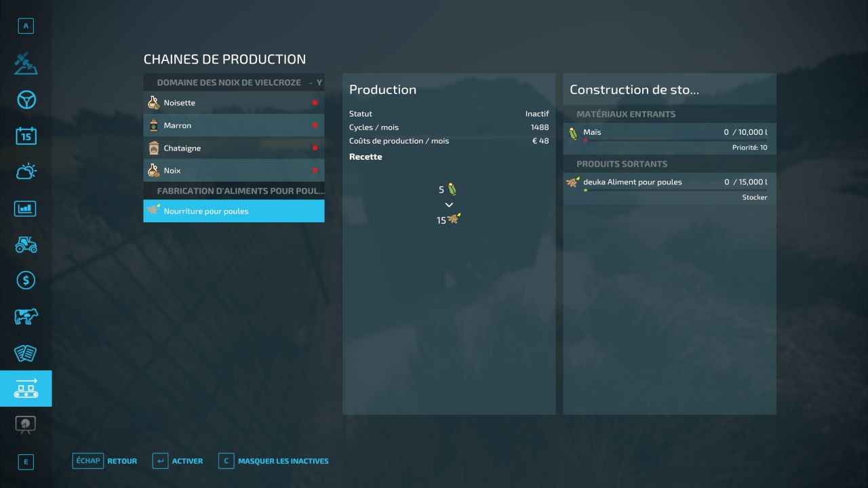Click the Maïs input fill level bar
This screenshot has height=488, width=868.
point(675,140)
